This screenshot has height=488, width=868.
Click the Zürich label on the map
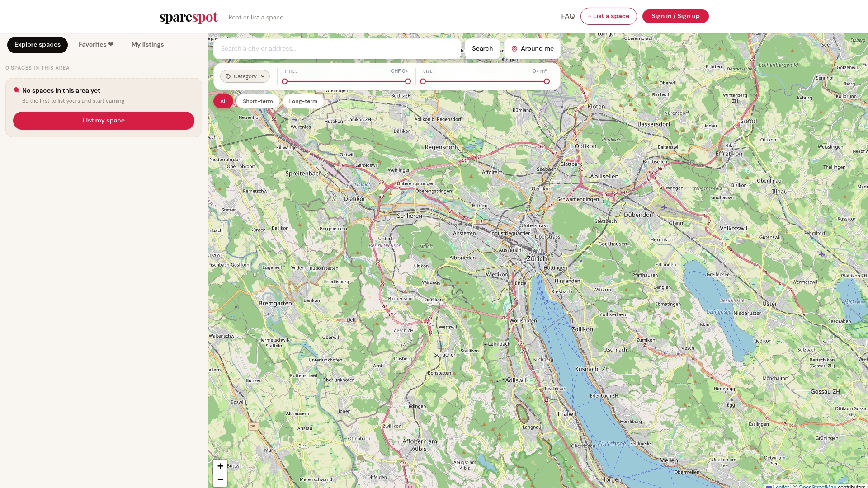(x=537, y=259)
